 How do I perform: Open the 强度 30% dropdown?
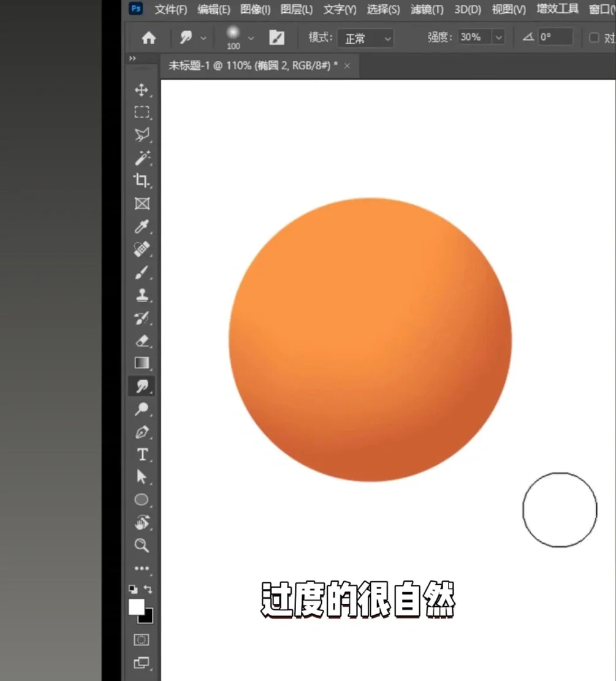click(x=481, y=37)
